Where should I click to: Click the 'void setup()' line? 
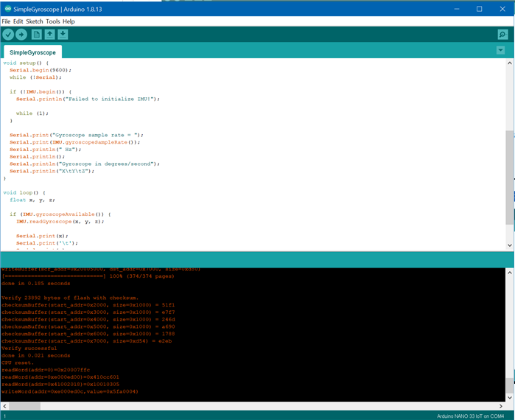click(26, 63)
